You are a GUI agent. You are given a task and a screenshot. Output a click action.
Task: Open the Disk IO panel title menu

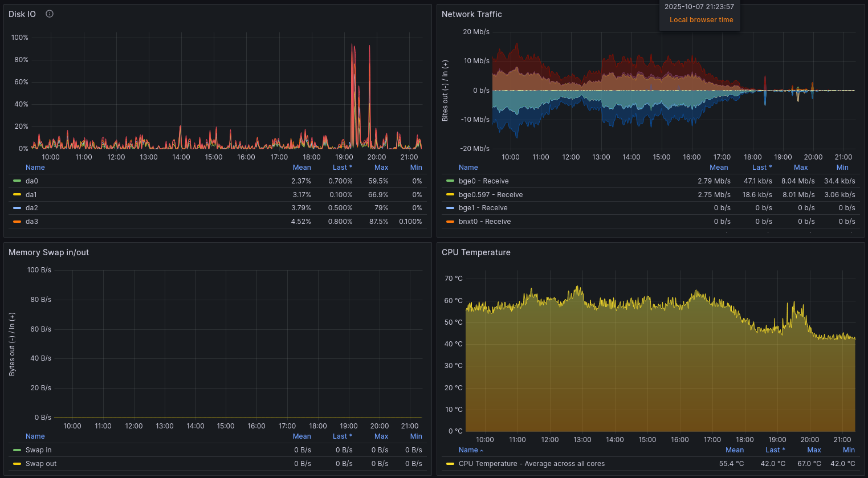pos(22,14)
